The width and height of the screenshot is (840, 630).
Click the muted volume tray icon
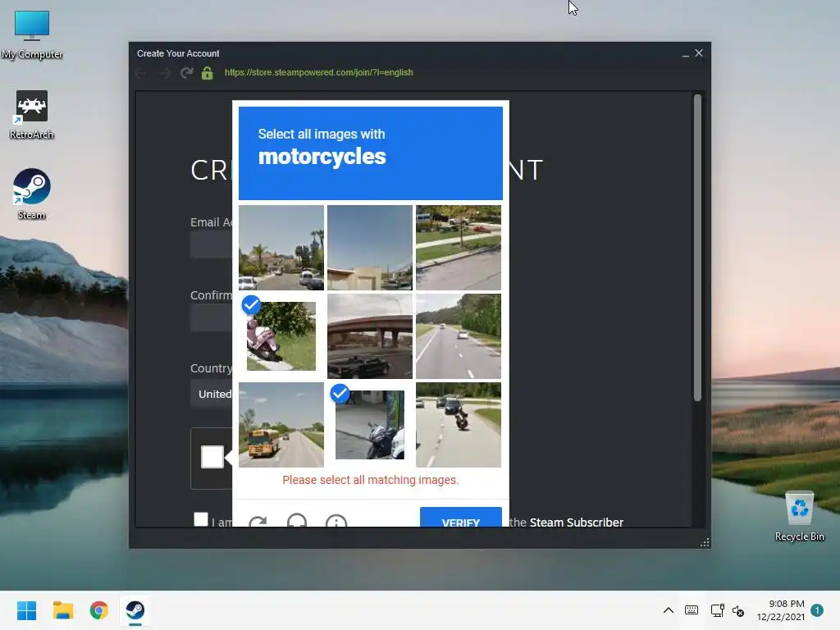[739, 610]
